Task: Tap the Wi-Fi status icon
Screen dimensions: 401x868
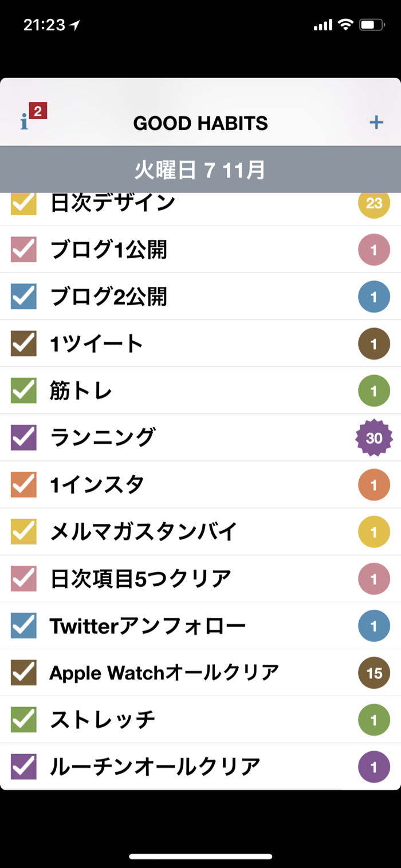Action: pos(345,25)
